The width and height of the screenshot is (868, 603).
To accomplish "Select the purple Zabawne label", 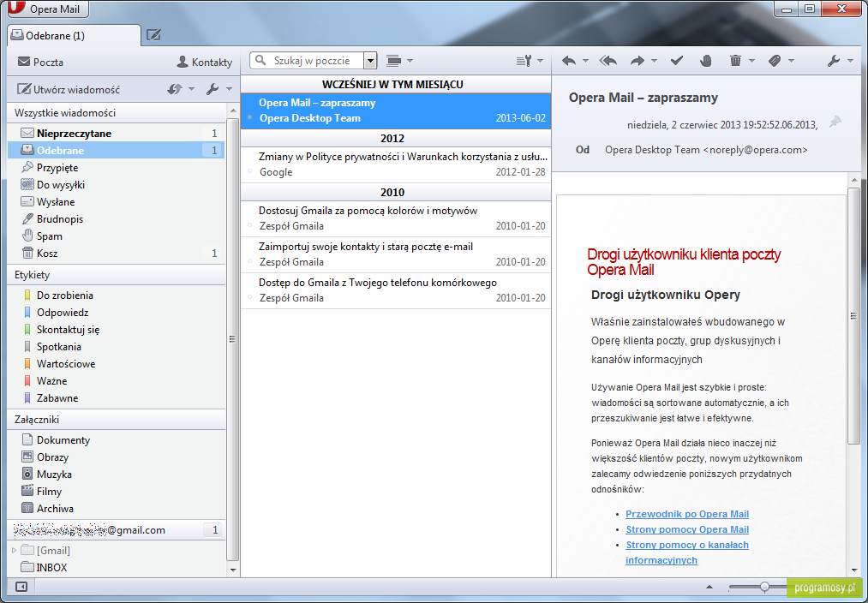I will click(117, 398).
